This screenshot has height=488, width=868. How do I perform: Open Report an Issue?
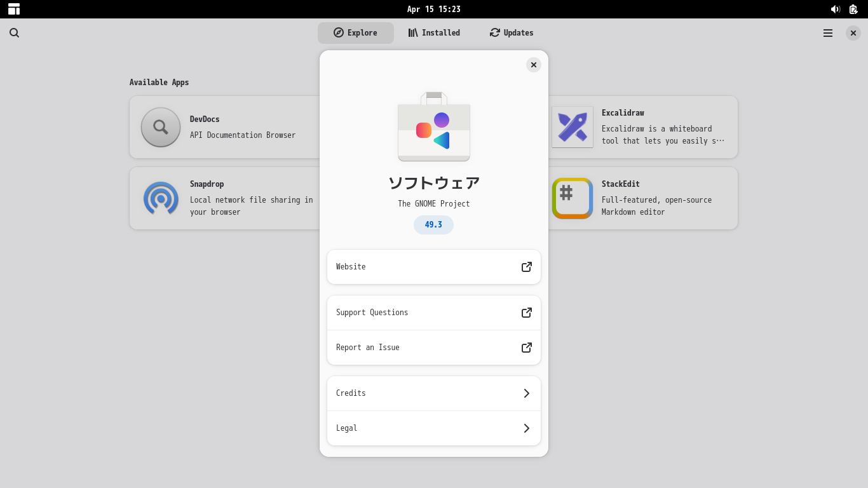pyautogui.click(x=434, y=348)
